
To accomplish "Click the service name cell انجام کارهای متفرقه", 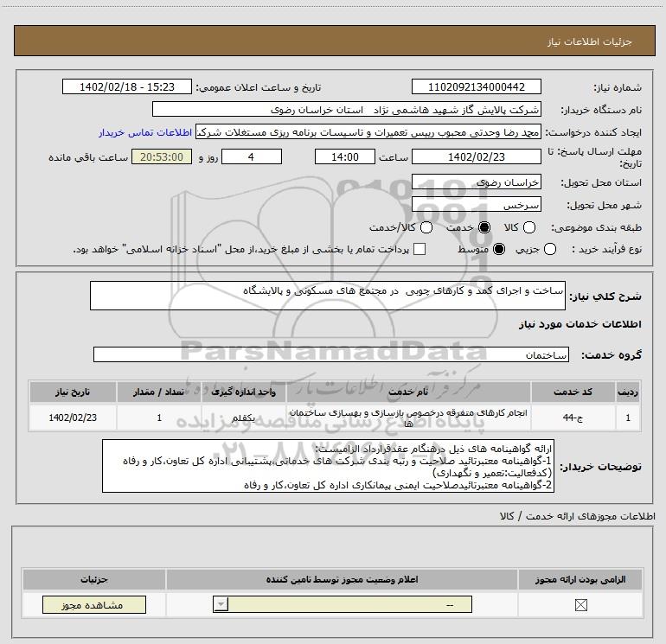I will (408, 418).
